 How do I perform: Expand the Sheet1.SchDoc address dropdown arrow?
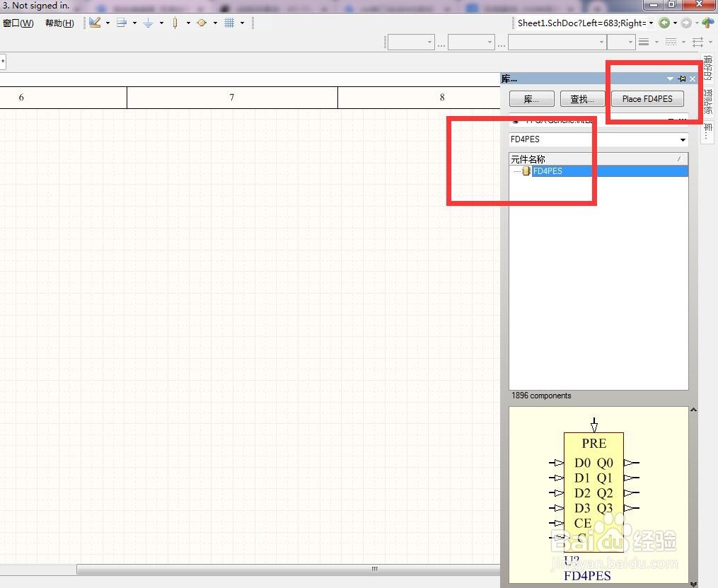pyautogui.click(x=651, y=23)
